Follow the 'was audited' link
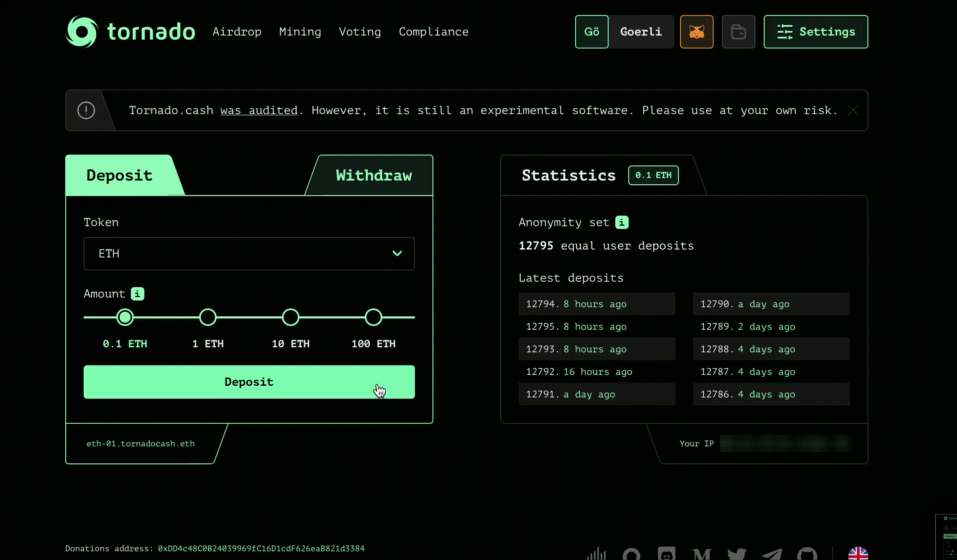 (x=259, y=110)
